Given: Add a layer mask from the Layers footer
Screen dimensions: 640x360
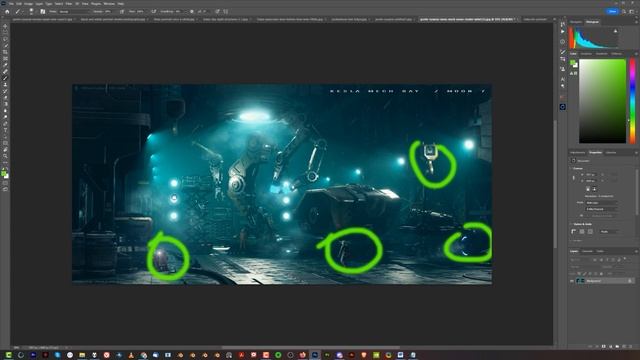Looking at the screenshot, I should [x=604, y=346].
